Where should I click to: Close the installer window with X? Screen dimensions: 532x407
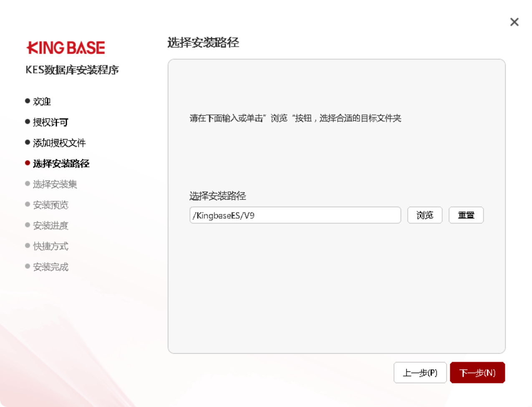pyautogui.click(x=514, y=22)
